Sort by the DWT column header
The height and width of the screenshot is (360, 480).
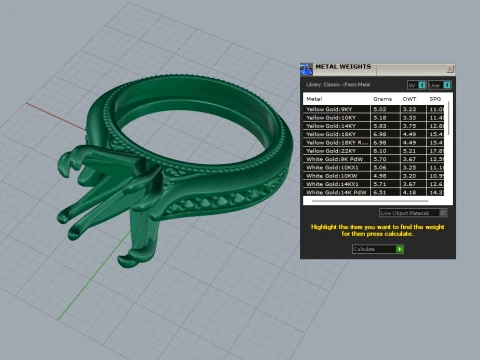[409, 99]
